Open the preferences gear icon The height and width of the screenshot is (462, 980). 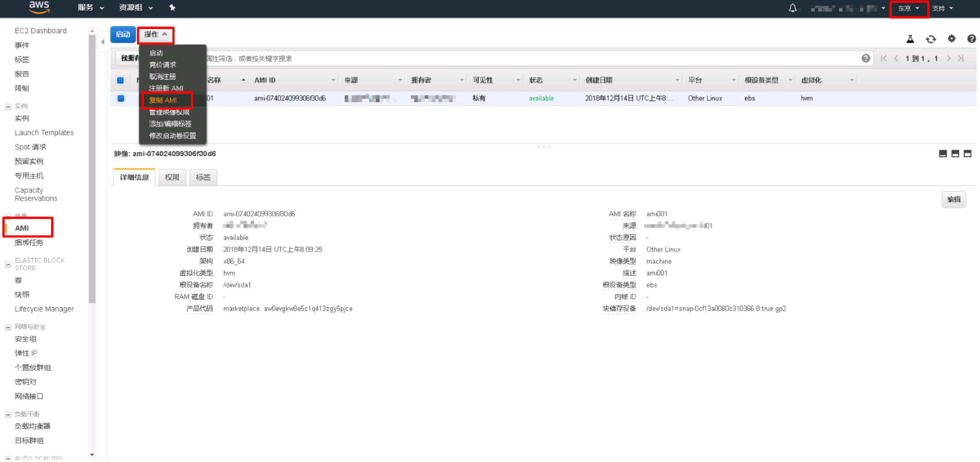point(951,39)
